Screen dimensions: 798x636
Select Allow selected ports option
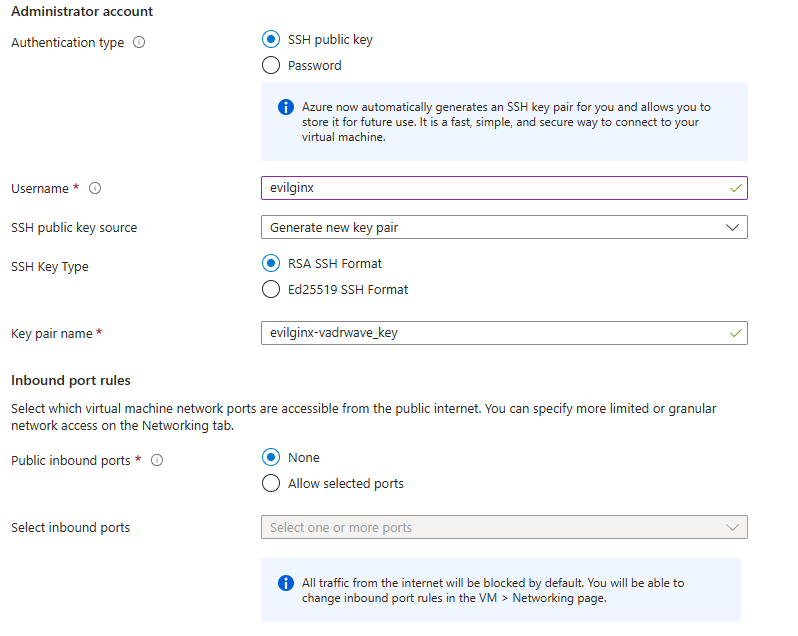pos(271,483)
